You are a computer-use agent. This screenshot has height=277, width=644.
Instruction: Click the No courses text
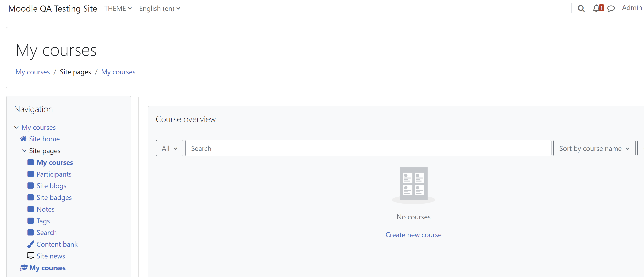point(413,217)
